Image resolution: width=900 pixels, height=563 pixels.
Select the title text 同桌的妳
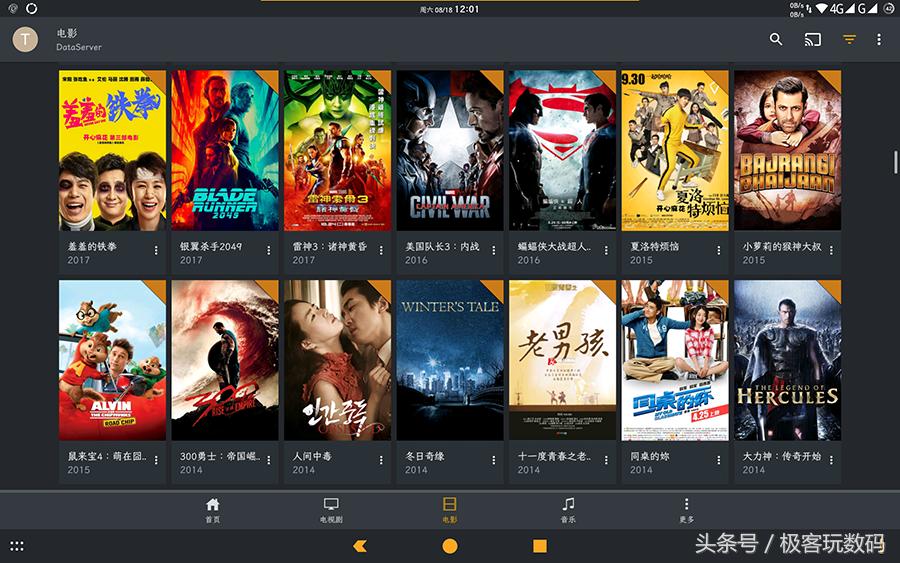point(650,456)
